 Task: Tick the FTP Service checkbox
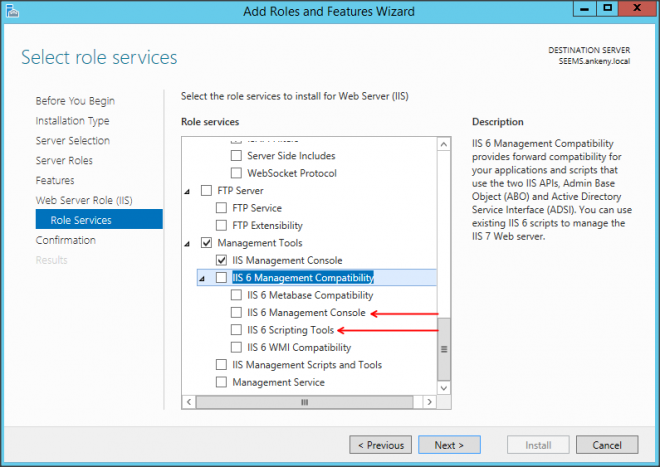(222, 208)
